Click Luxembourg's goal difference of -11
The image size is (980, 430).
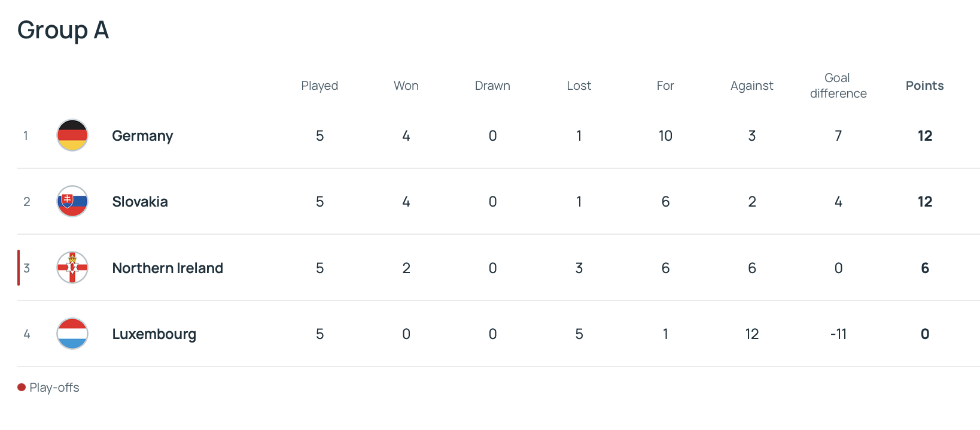(838, 334)
